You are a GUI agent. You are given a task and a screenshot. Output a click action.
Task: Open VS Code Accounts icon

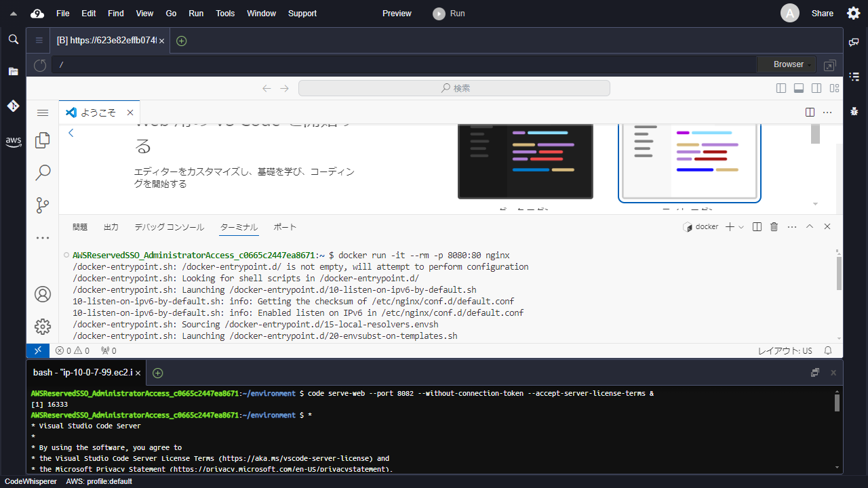tap(43, 294)
